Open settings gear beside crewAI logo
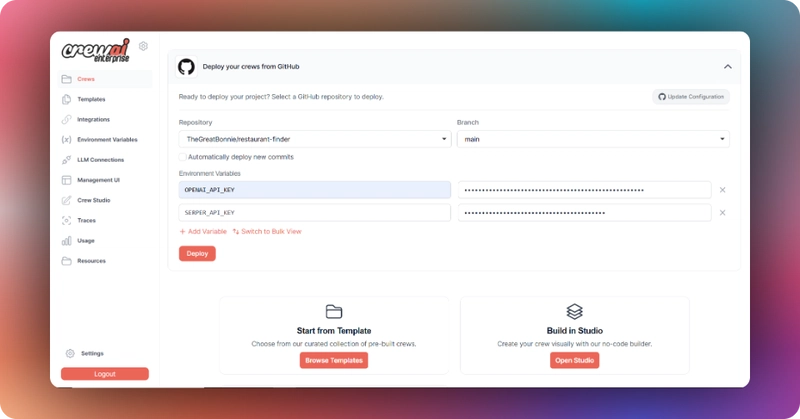Screen dimensions: 800x419 click(x=143, y=46)
